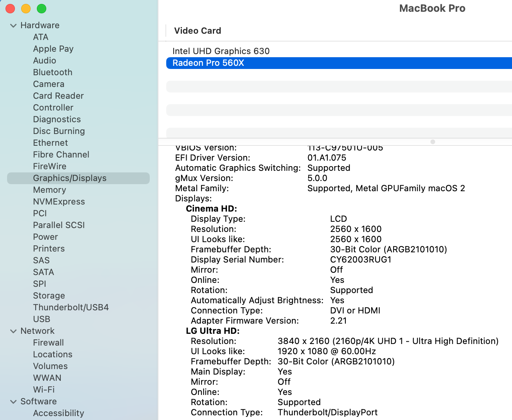The height and width of the screenshot is (420, 512).
Task: Select Firewall under Network
Action: [x=49, y=343]
